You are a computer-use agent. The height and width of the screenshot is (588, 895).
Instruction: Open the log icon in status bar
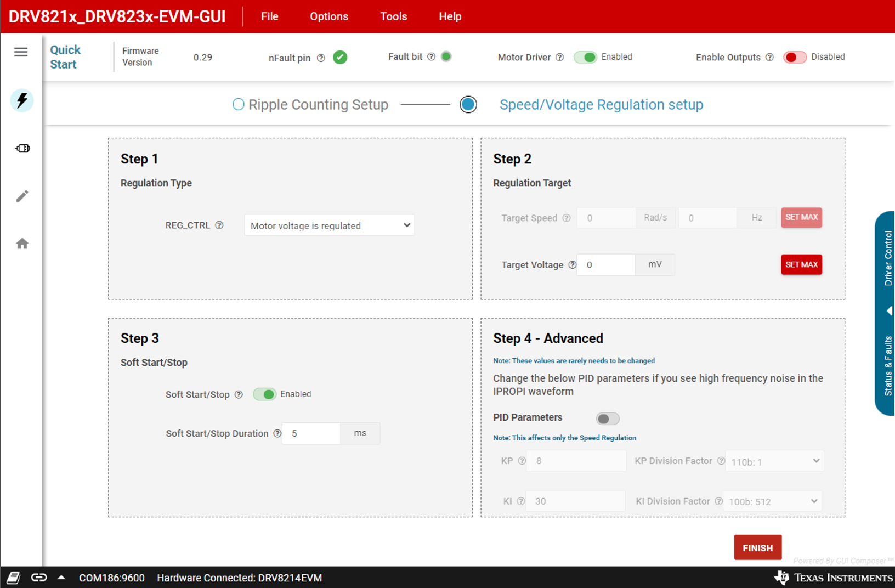pos(14,578)
